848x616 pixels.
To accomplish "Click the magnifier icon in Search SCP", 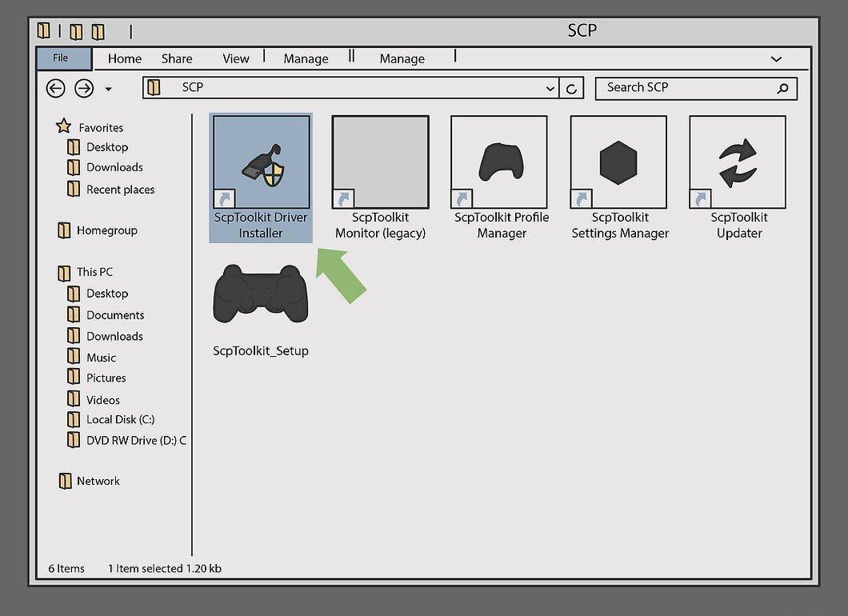I will tap(782, 88).
